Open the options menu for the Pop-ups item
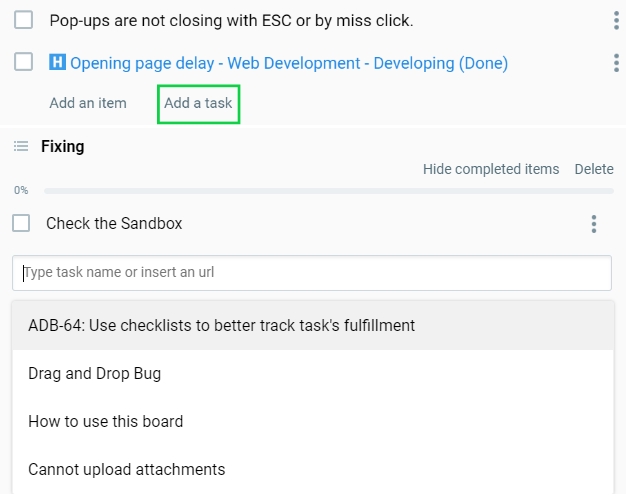The image size is (626, 496). click(615, 21)
